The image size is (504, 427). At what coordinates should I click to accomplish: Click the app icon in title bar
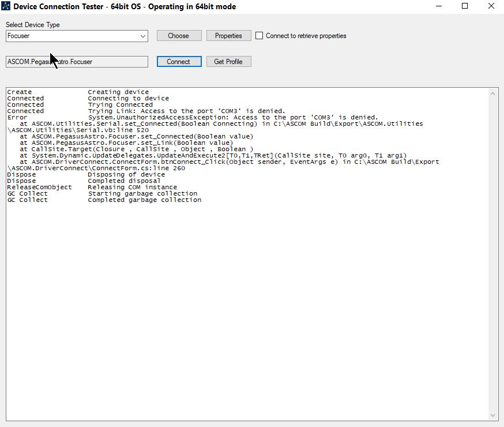(6, 6)
